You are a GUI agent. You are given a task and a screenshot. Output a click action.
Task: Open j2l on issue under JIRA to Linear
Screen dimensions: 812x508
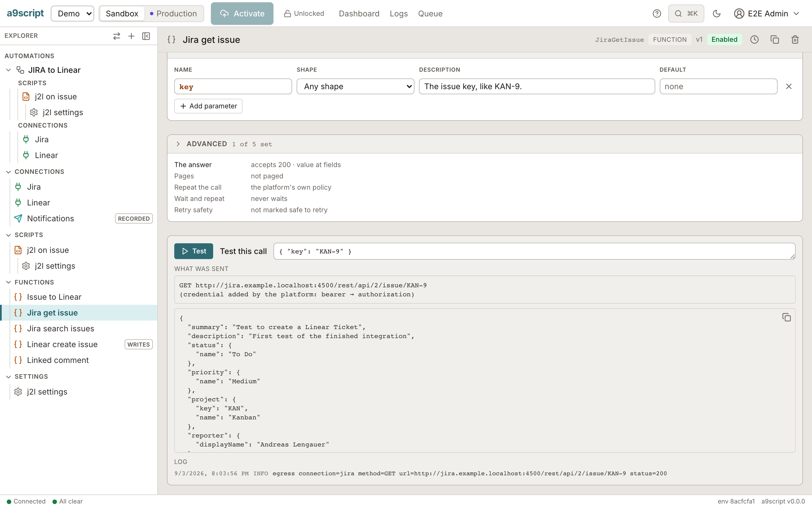[56, 97]
